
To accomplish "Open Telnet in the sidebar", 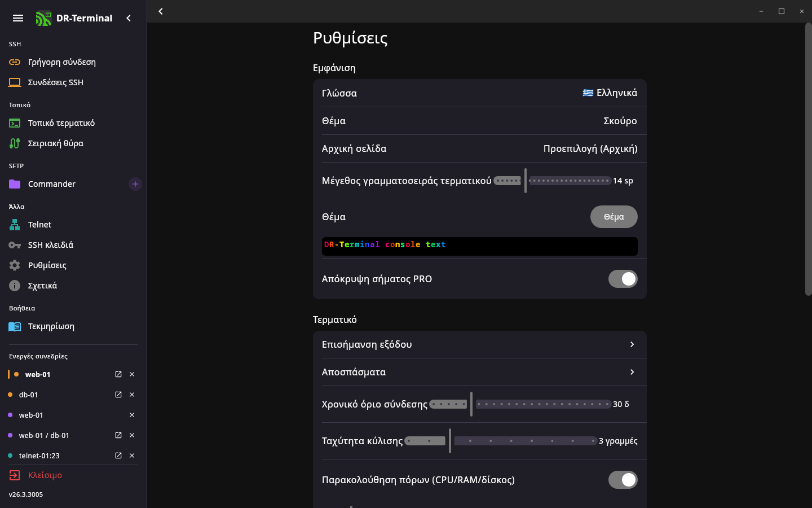I will [x=73, y=225].
